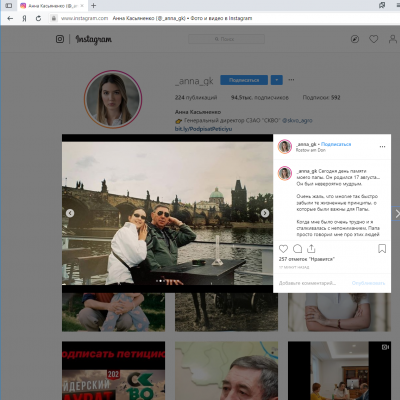Open the 94,5тыс. подписчиков followers list

pyautogui.click(x=260, y=98)
